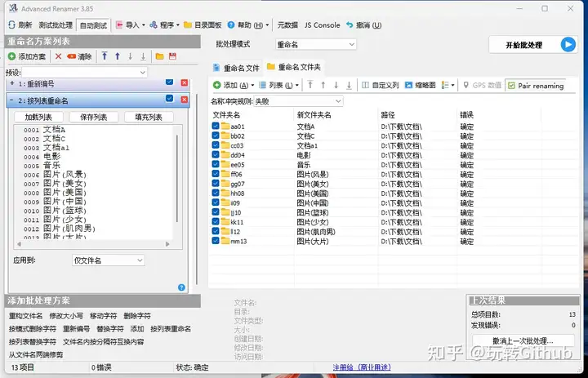Image resolution: width=588 pixels, height=378 pixels.
Task: Add the 删除字符 method
Action: [x=137, y=316]
